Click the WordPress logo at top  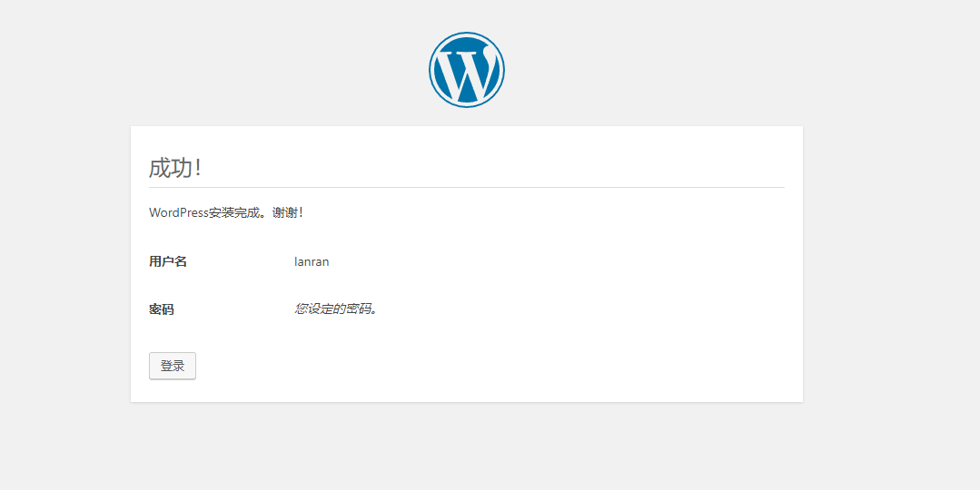coord(466,69)
